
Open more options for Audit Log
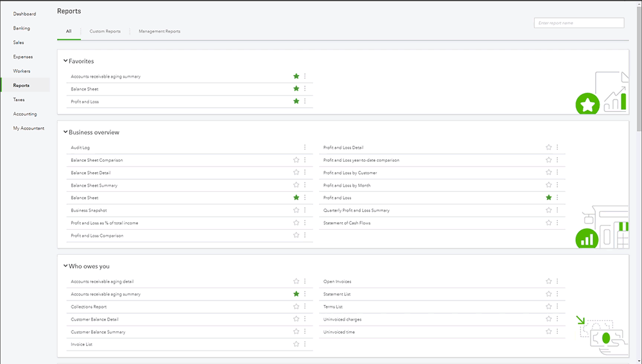coord(304,148)
